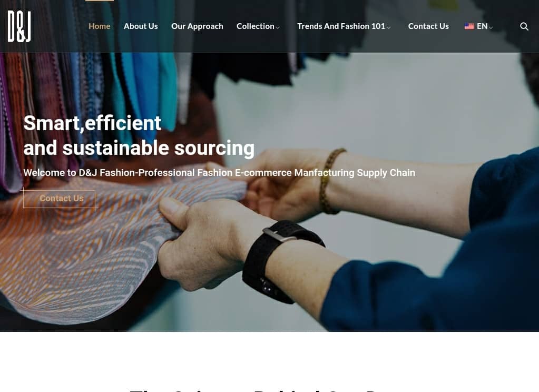Go to the Home menu item
The height and width of the screenshot is (392, 539).
coord(100,26)
